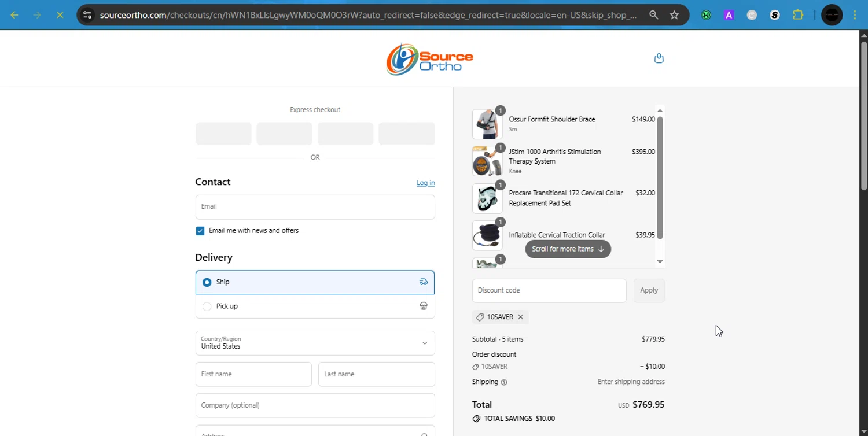Click Ossur Formfit Shoulder Brace thumbnail
The width and height of the screenshot is (868, 436).
tap(487, 124)
